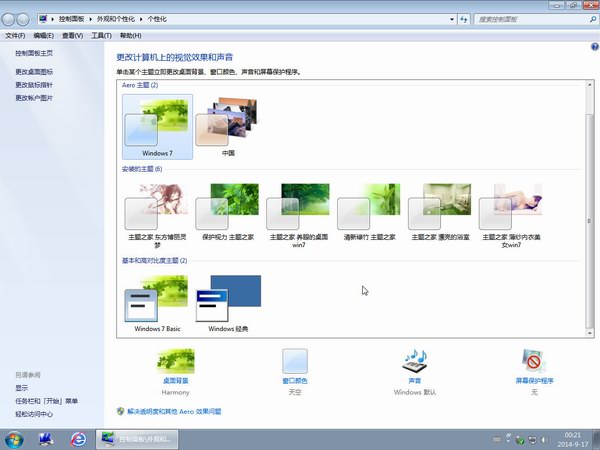Open 解决透明度和其他 Aero 效果问题 link
This screenshot has width=600, height=450.
pos(174,412)
